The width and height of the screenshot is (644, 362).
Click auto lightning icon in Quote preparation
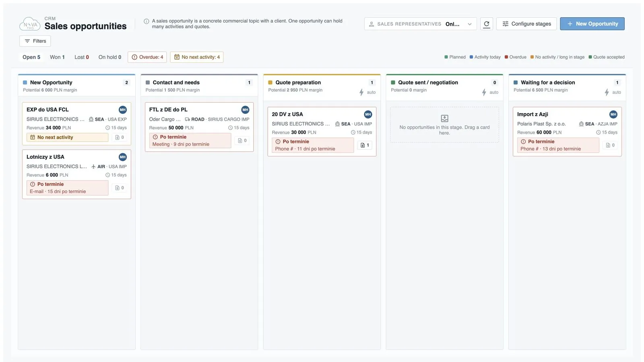pos(361,92)
